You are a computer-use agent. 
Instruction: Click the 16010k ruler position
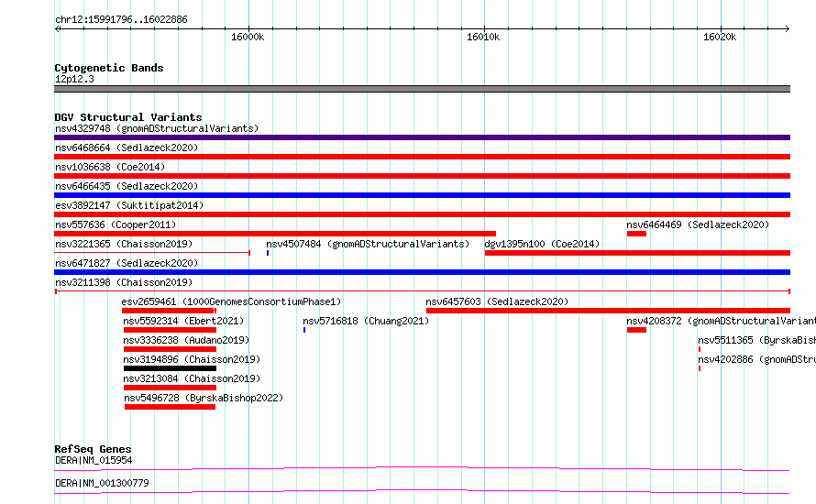tap(483, 37)
